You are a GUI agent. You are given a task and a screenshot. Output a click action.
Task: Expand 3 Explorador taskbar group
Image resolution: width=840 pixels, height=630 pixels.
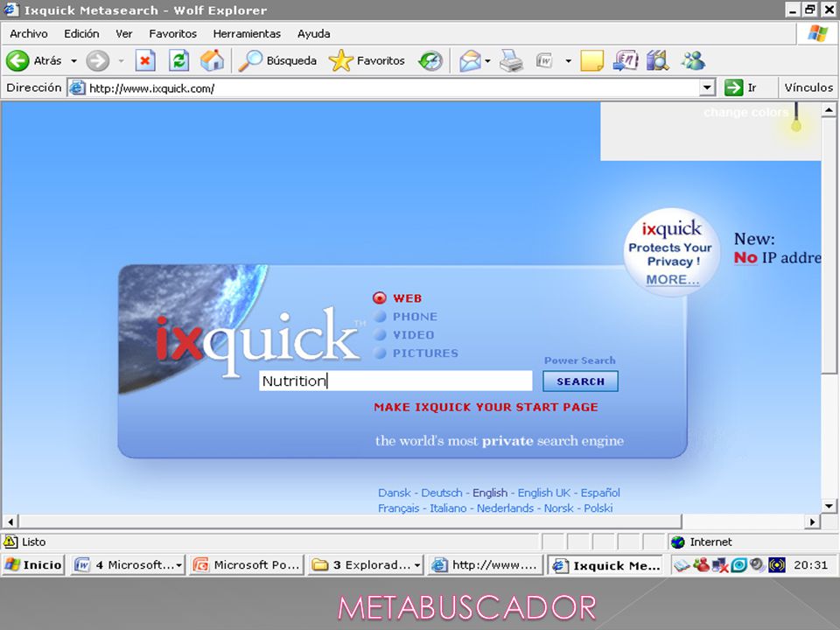click(366, 564)
